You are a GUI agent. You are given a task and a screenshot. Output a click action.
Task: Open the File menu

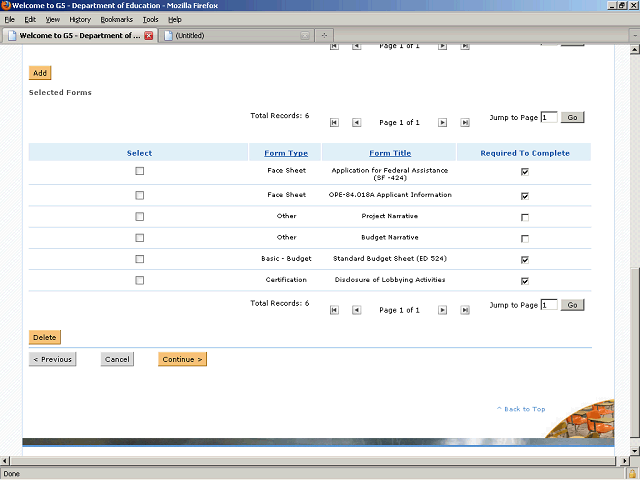pyautogui.click(x=9, y=20)
